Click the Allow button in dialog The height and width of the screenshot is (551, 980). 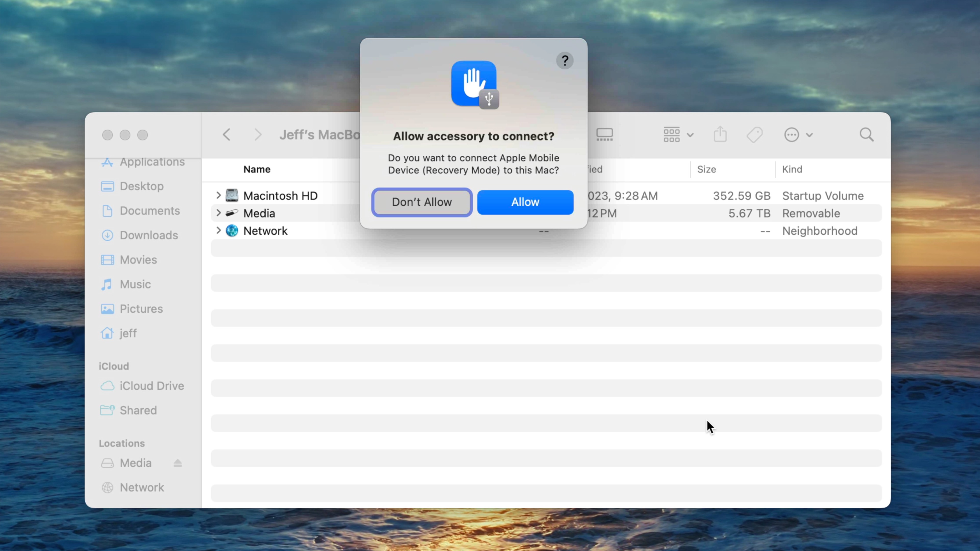525,202
